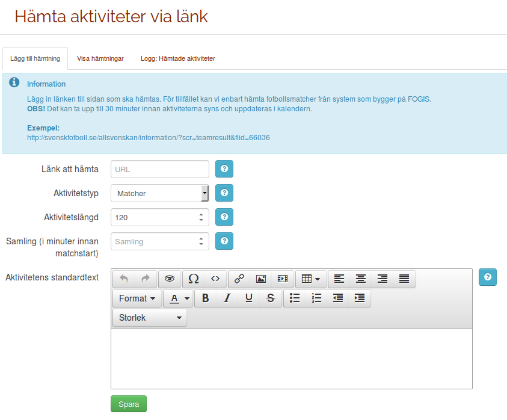Open the Aktivitetstyp Matcher dropdown
This screenshot has width=507, height=420.
coord(159,193)
